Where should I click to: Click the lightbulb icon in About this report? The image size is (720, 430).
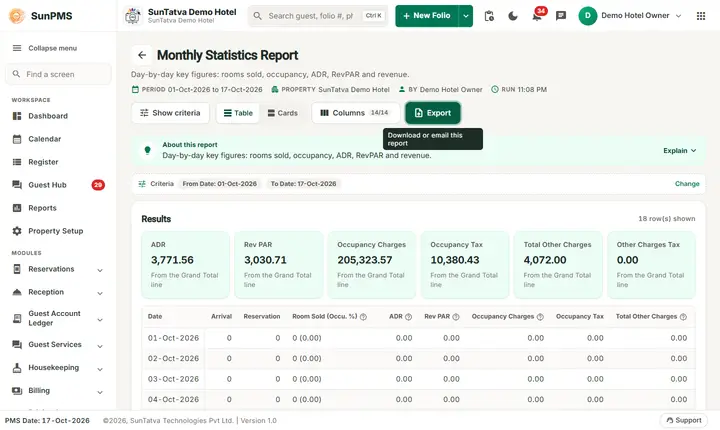pos(147,150)
